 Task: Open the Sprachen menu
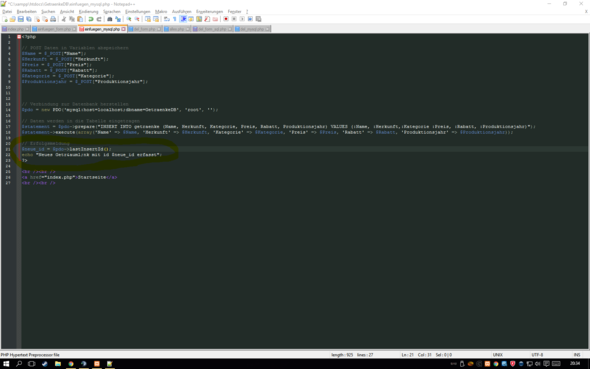coord(112,12)
